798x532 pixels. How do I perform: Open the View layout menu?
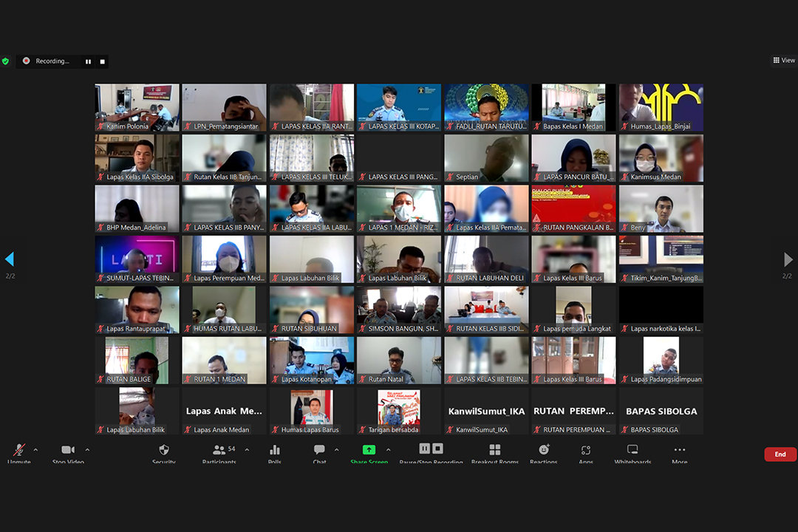click(x=784, y=61)
